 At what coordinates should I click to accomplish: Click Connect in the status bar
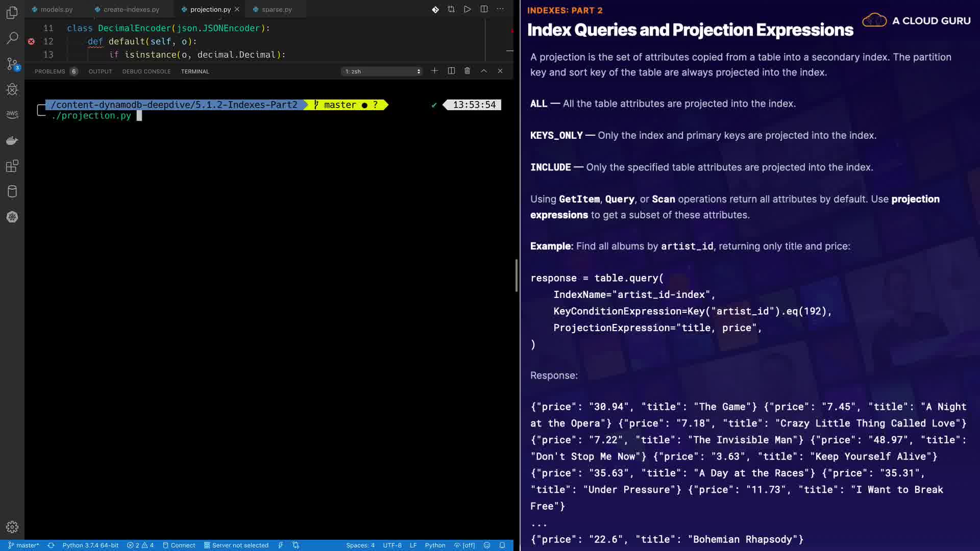tap(179, 545)
